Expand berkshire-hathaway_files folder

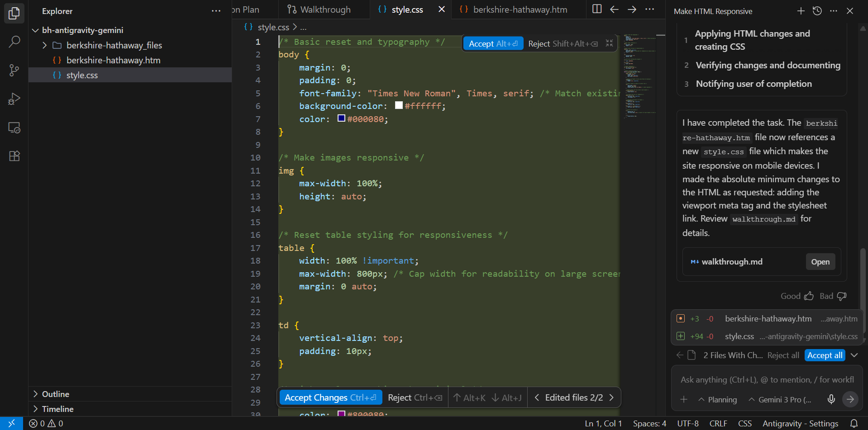(44, 45)
